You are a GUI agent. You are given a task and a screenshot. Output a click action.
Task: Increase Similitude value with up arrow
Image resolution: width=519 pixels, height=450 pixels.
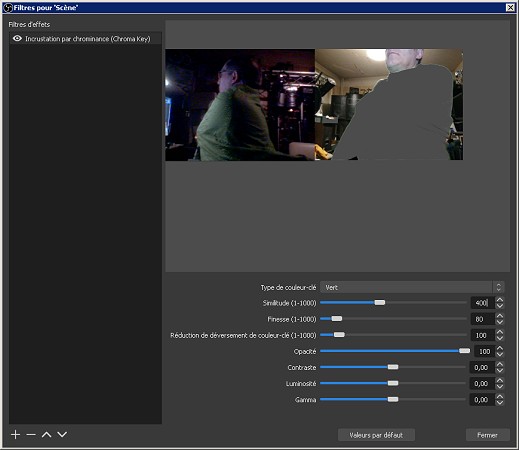point(499,300)
